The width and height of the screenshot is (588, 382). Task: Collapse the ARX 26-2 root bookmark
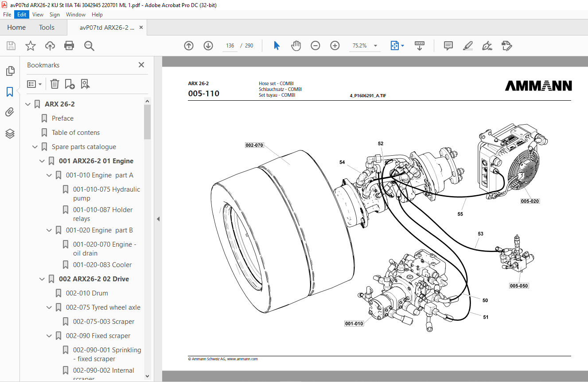coord(28,104)
